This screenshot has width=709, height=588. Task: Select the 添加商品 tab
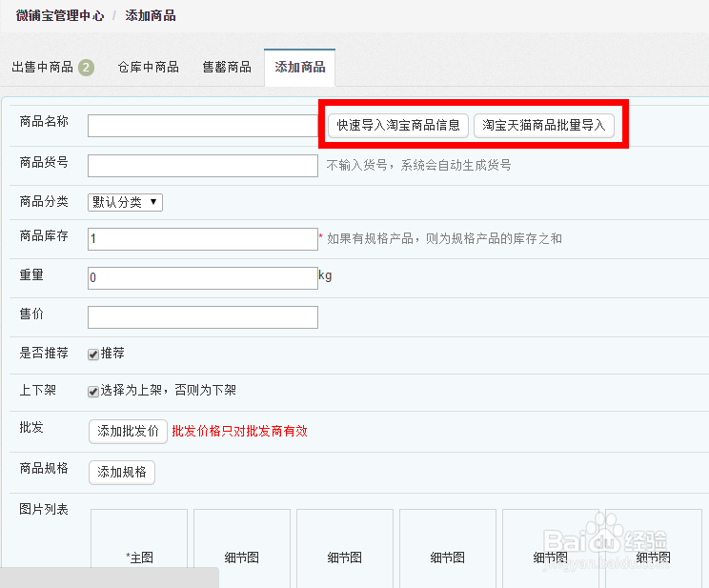pos(300,68)
